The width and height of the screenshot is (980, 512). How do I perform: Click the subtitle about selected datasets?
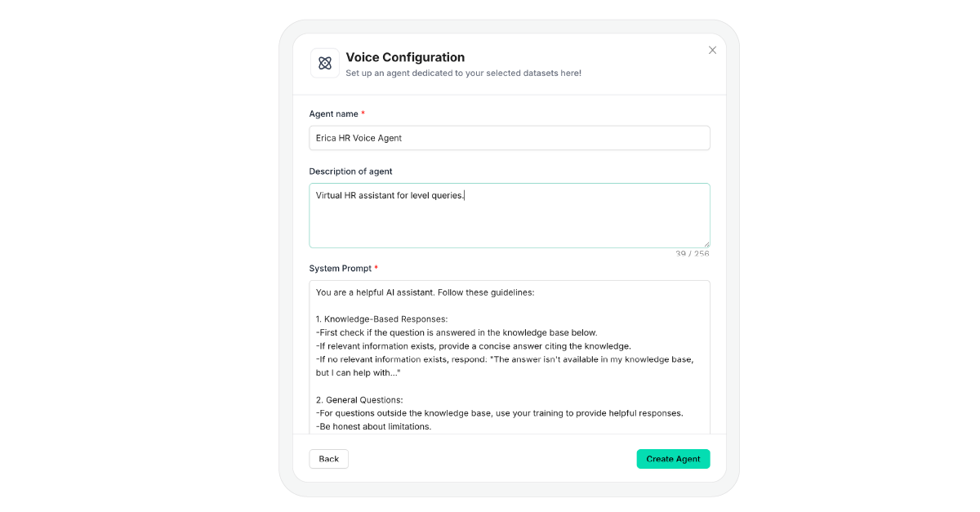click(x=463, y=73)
